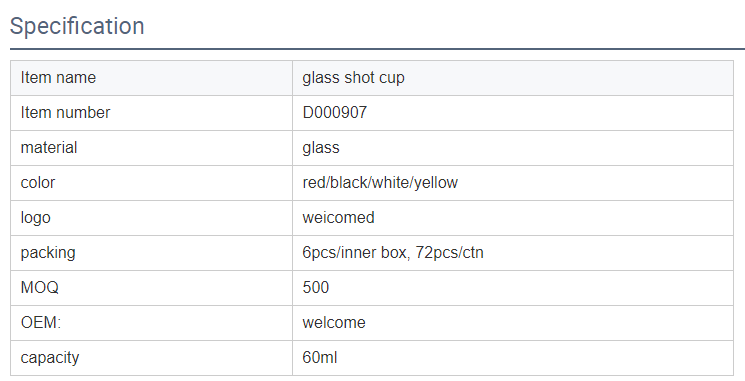Select the color label cell
Image resolution: width=745 pixels, height=381 pixels.
(x=152, y=183)
